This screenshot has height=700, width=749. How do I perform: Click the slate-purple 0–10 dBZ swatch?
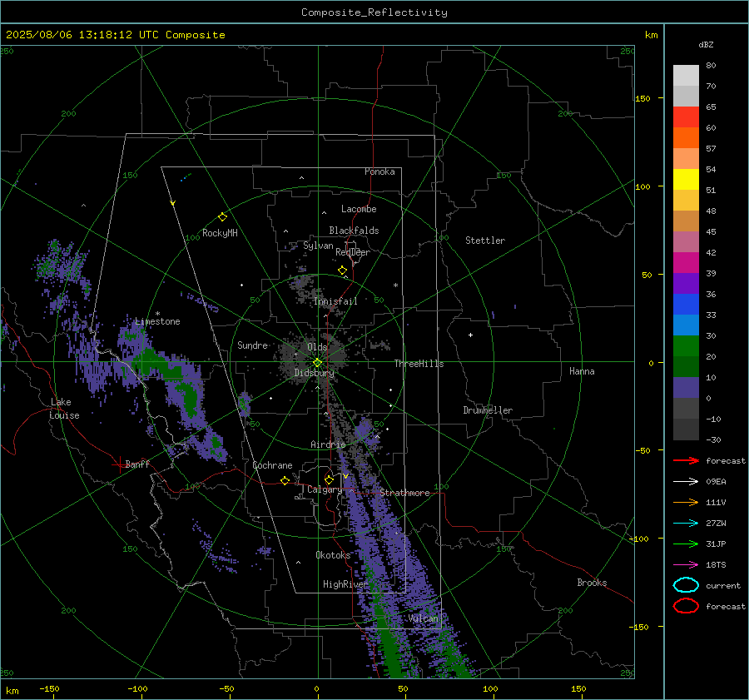[x=686, y=388]
